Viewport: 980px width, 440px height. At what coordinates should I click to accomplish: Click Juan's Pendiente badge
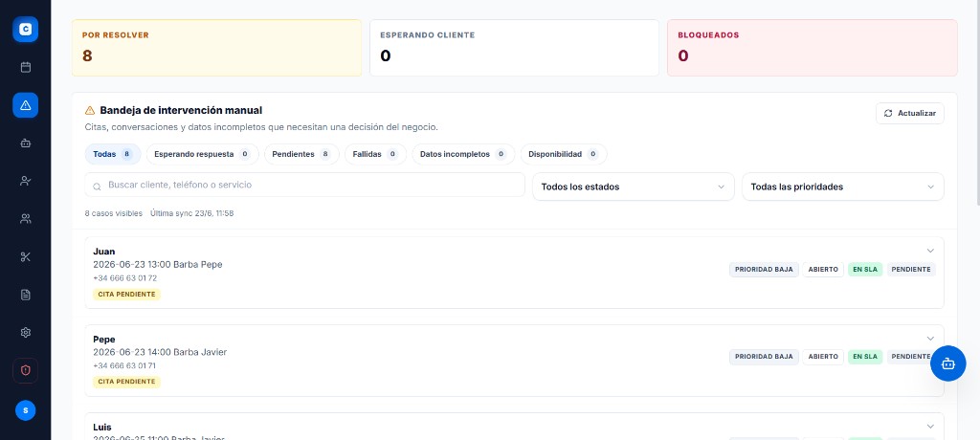pyautogui.click(x=911, y=270)
